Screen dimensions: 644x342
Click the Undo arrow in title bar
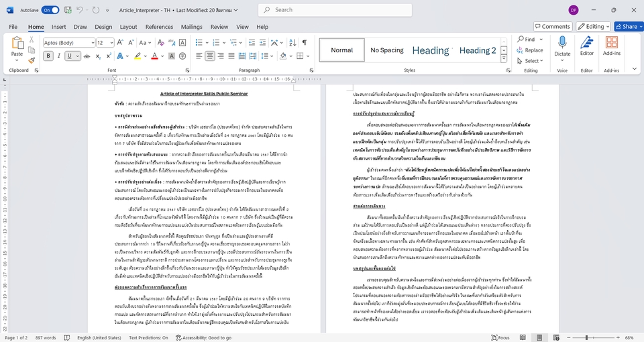click(80, 10)
